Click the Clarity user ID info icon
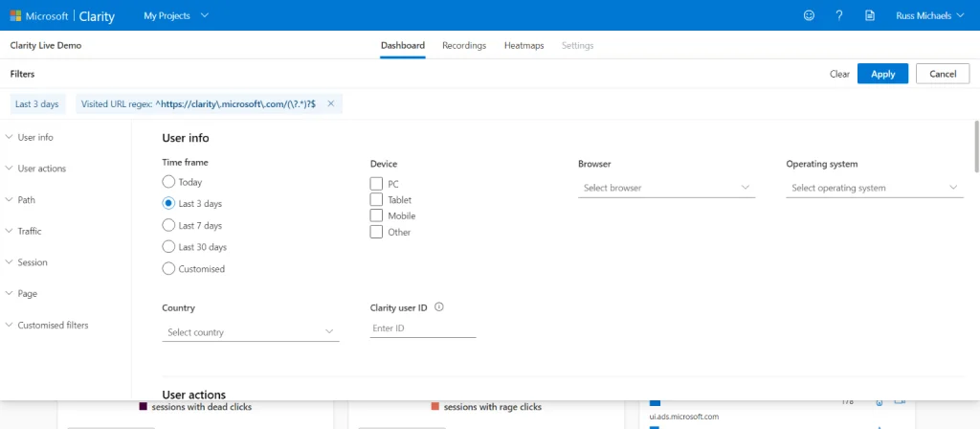This screenshot has height=429, width=980. tap(438, 307)
